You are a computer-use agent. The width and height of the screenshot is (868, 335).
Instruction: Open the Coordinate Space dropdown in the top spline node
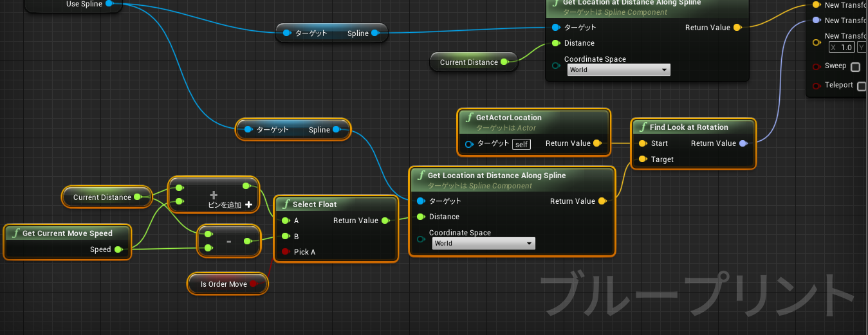618,70
